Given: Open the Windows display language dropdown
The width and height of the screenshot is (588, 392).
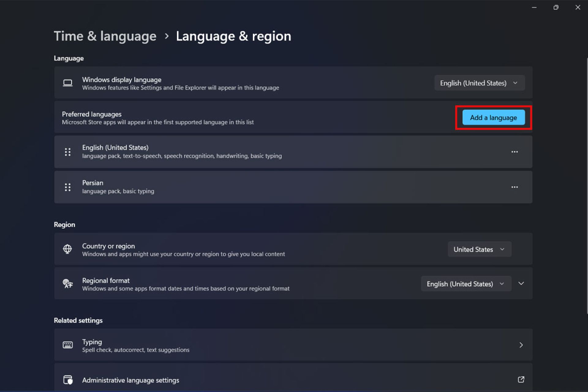Looking at the screenshot, I should click(479, 83).
